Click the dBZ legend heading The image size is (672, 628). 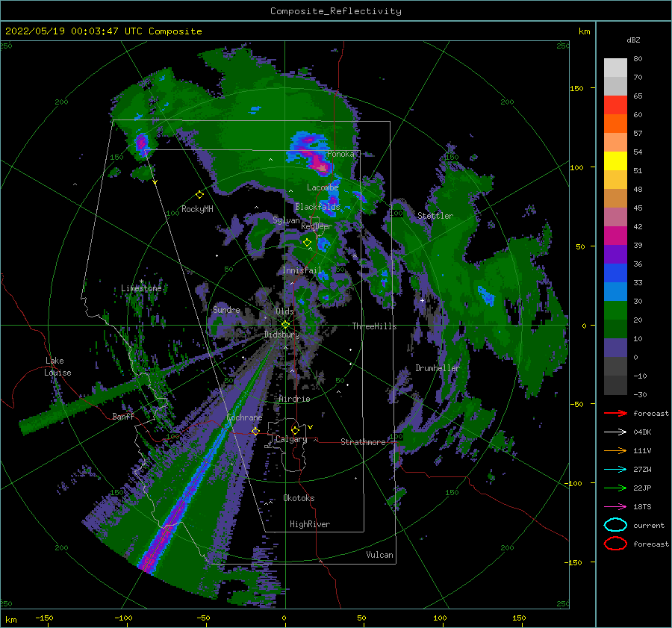tap(633, 40)
